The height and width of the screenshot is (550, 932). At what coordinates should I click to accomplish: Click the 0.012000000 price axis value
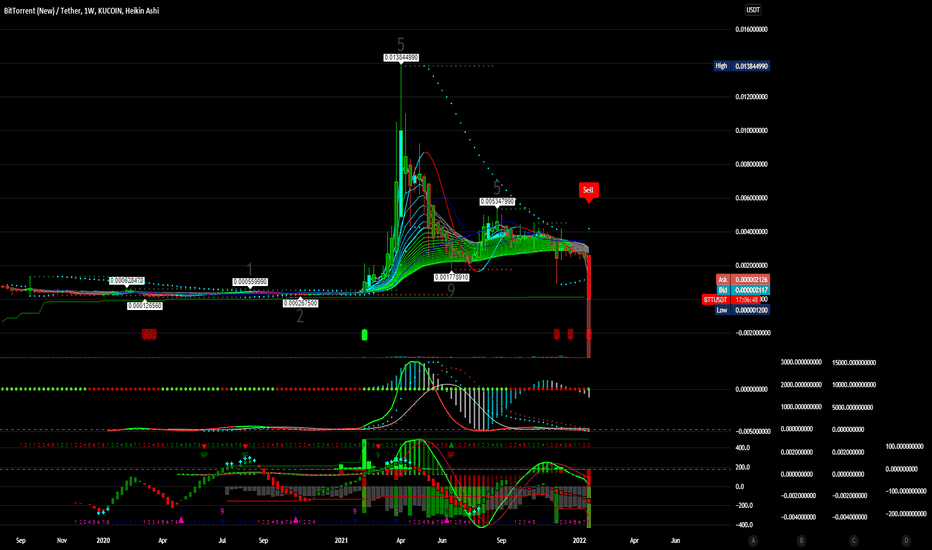[751, 96]
